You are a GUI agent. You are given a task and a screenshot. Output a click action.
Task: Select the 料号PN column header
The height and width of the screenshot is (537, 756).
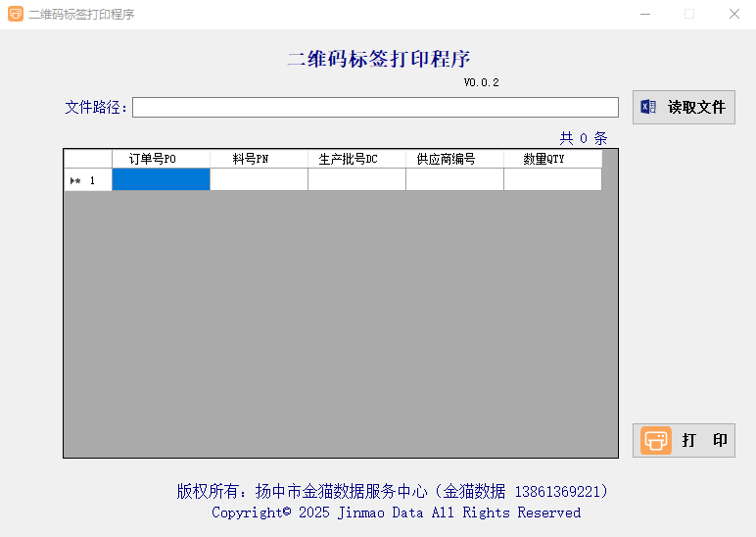[259, 159]
